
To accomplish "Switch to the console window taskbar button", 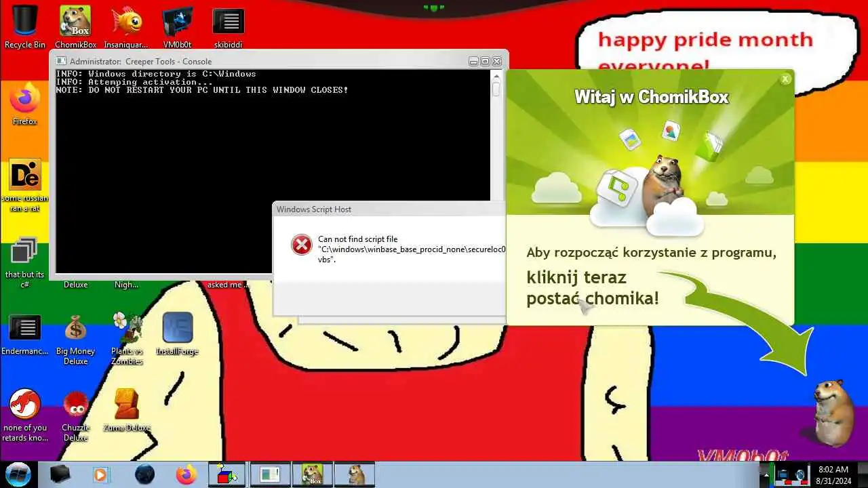I will pos(270,474).
